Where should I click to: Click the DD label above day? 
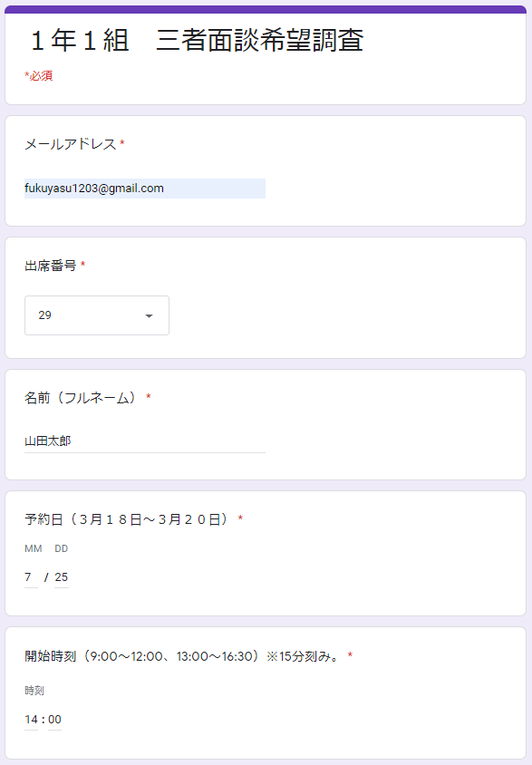point(61,549)
